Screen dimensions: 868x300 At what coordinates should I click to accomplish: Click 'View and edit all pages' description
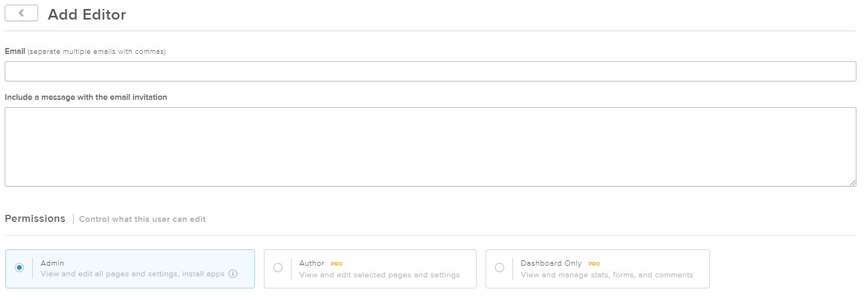[x=132, y=274]
